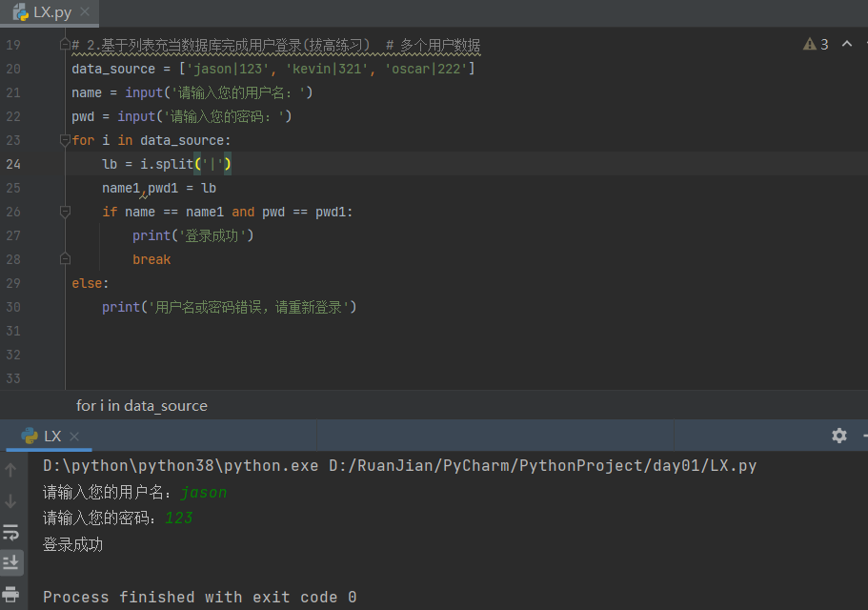Viewport: 868px width, 610px height.
Task: Click line number 30 in the gutter
Action: 13,307
